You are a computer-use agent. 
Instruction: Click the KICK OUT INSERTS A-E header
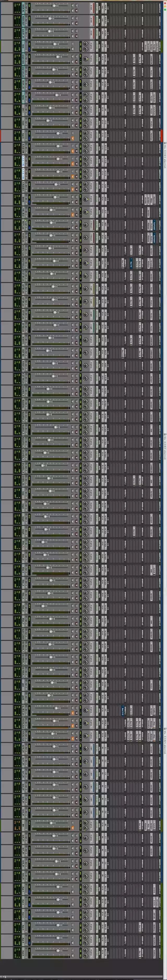tap(160, 21)
